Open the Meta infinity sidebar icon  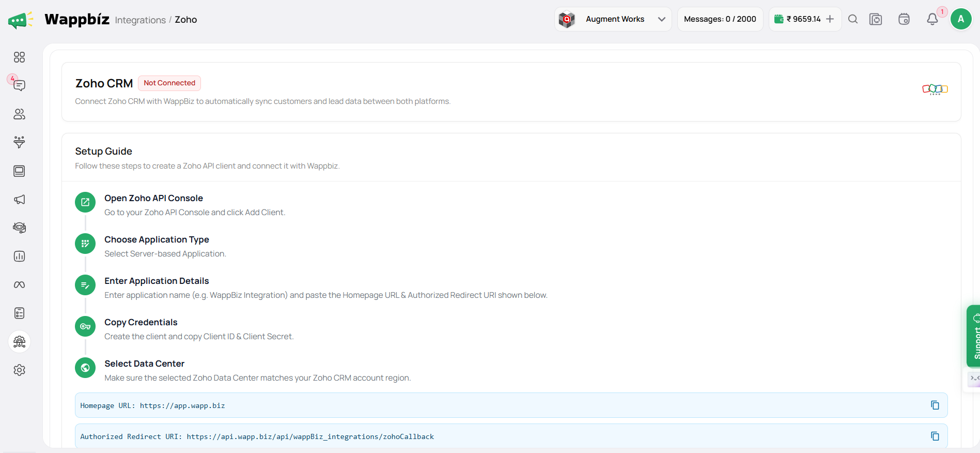[x=19, y=285]
